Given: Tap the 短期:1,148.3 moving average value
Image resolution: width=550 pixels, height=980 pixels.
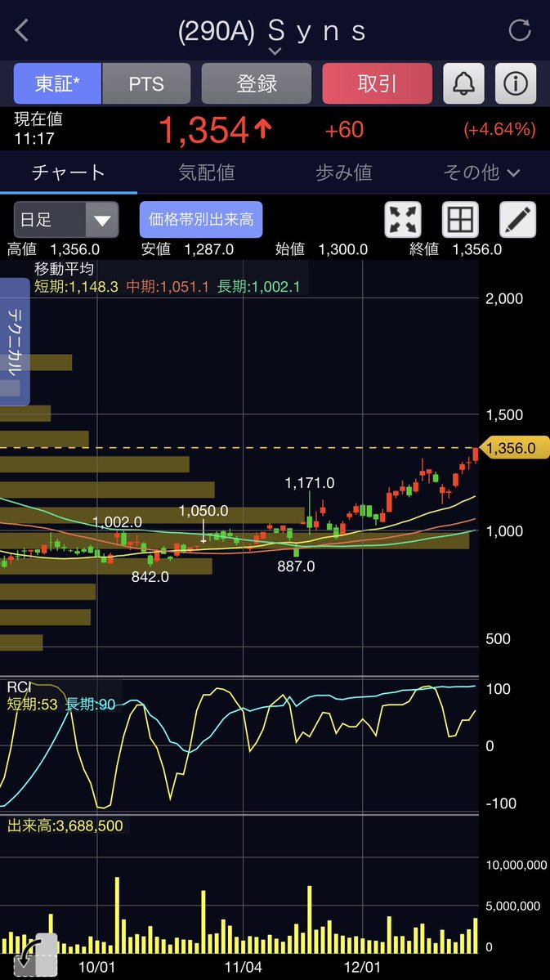Looking at the screenshot, I should click(76, 287).
